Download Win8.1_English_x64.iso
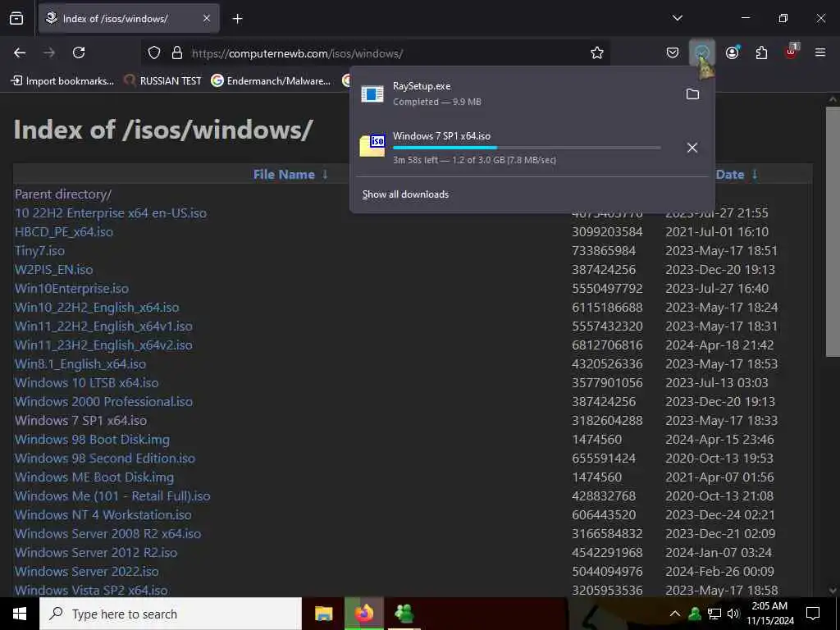Viewport: 840px width, 630px height. pyautogui.click(x=80, y=363)
